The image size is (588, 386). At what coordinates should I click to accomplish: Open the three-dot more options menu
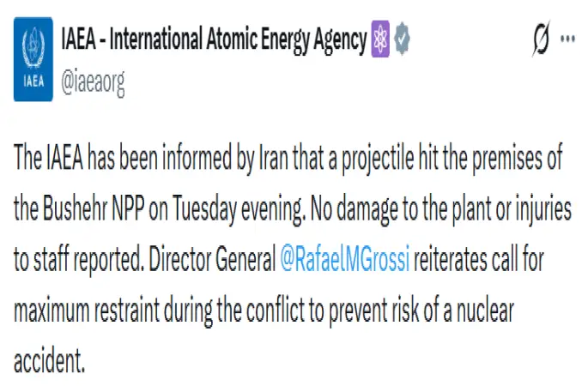point(567,38)
